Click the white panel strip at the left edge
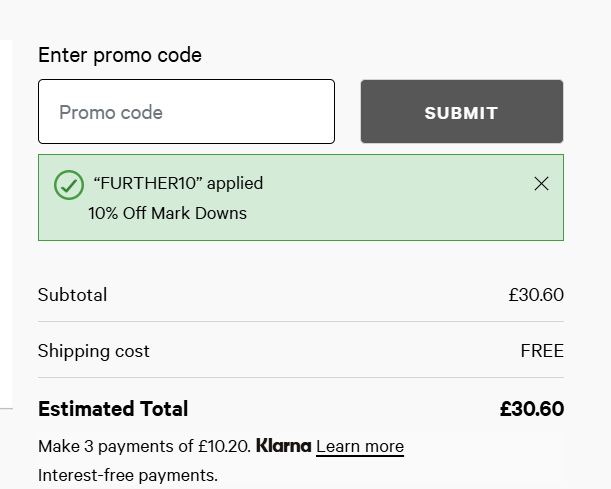 (5, 220)
